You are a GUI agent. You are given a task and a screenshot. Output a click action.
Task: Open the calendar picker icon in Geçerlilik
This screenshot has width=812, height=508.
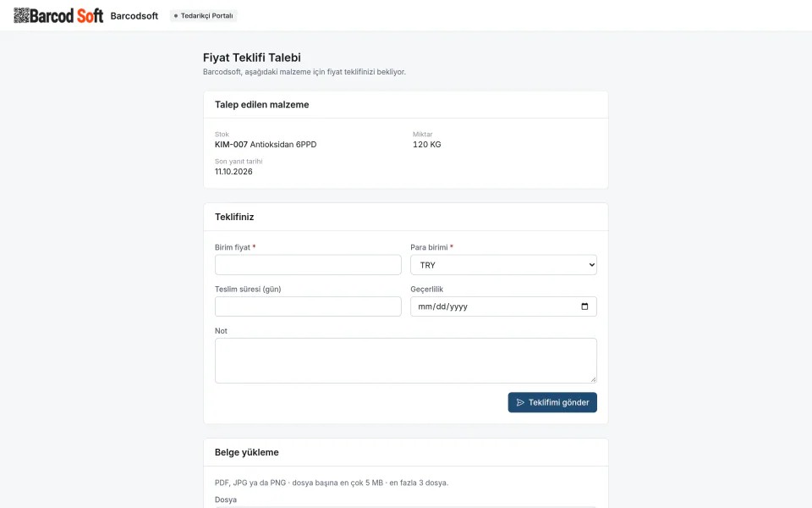tap(584, 306)
